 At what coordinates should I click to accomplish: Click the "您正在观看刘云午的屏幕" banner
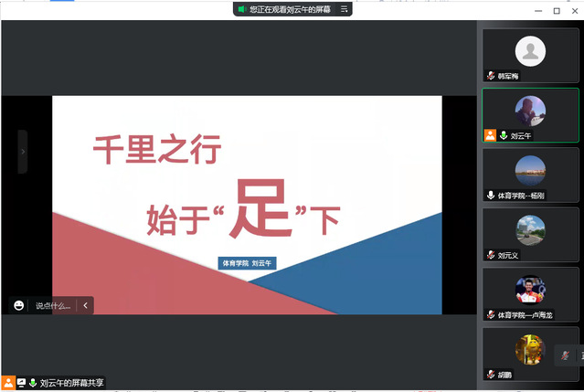[x=286, y=9]
